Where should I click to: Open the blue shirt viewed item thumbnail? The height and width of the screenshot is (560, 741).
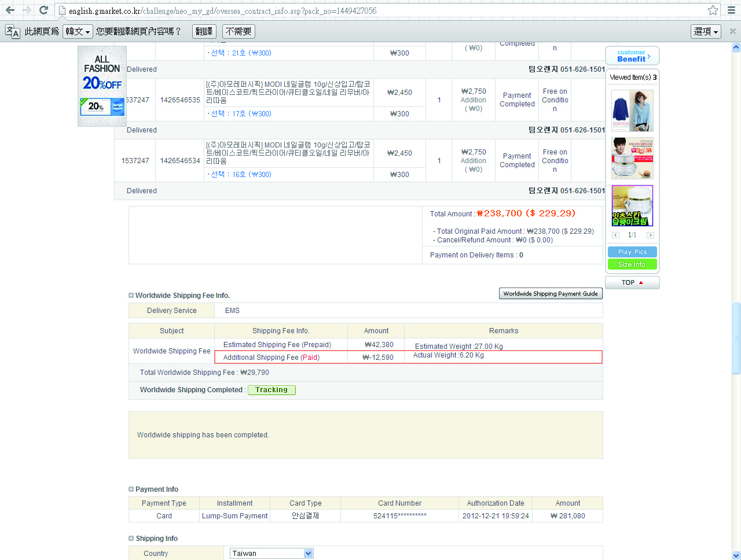click(632, 110)
